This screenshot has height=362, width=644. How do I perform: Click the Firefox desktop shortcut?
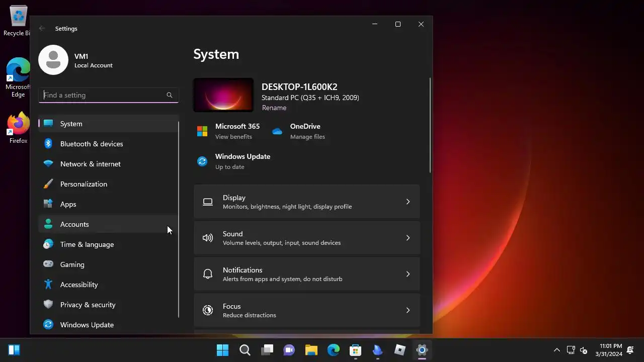[18, 128]
